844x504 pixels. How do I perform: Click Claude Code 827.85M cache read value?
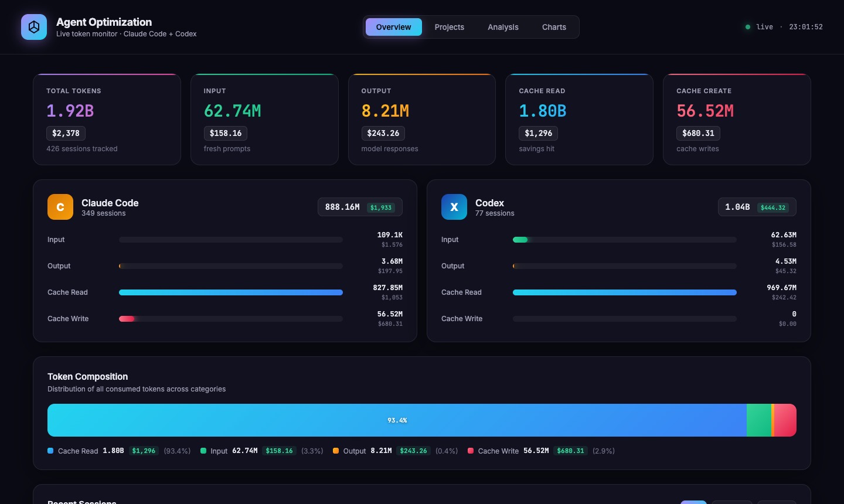387,288
